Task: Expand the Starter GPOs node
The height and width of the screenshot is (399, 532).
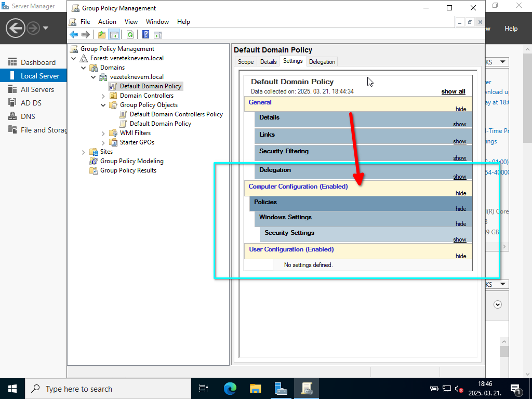Action: point(103,142)
